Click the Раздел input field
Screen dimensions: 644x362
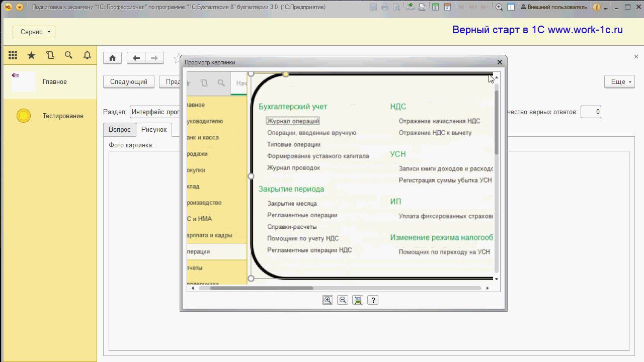(155, 112)
